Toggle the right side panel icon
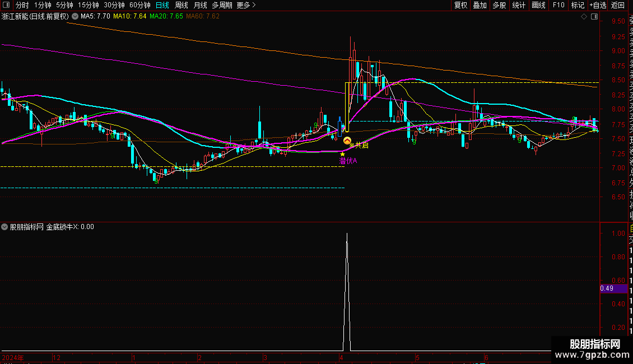The image size is (633, 364). click(594, 17)
